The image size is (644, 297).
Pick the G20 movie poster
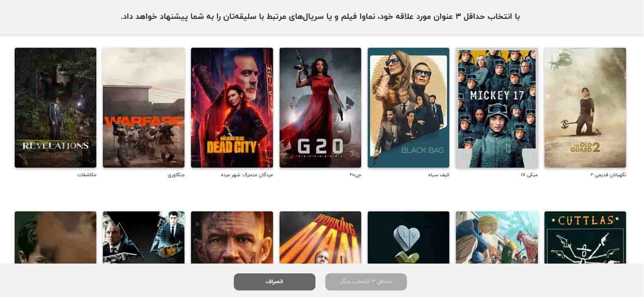click(x=320, y=108)
